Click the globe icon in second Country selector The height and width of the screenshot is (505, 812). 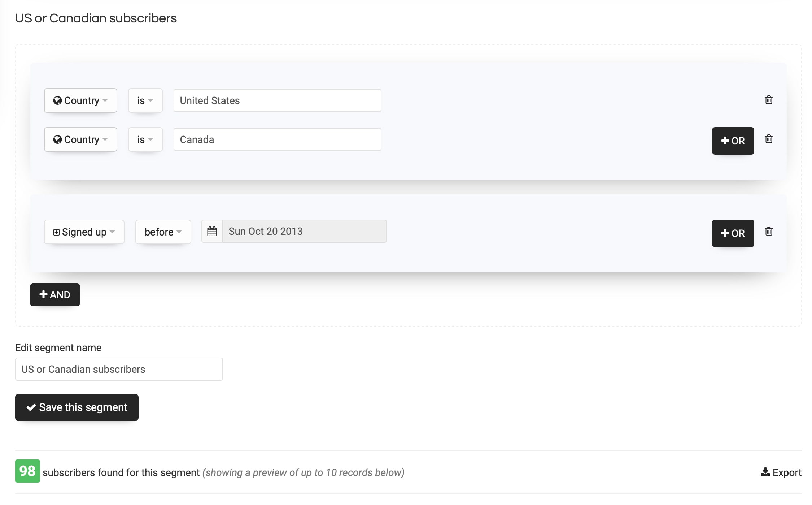[57, 139]
